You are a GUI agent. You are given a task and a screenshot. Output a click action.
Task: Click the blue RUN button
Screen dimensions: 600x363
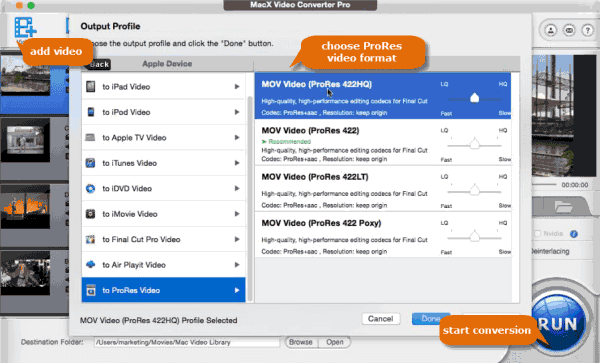pyautogui.click(x=558, y=324)
